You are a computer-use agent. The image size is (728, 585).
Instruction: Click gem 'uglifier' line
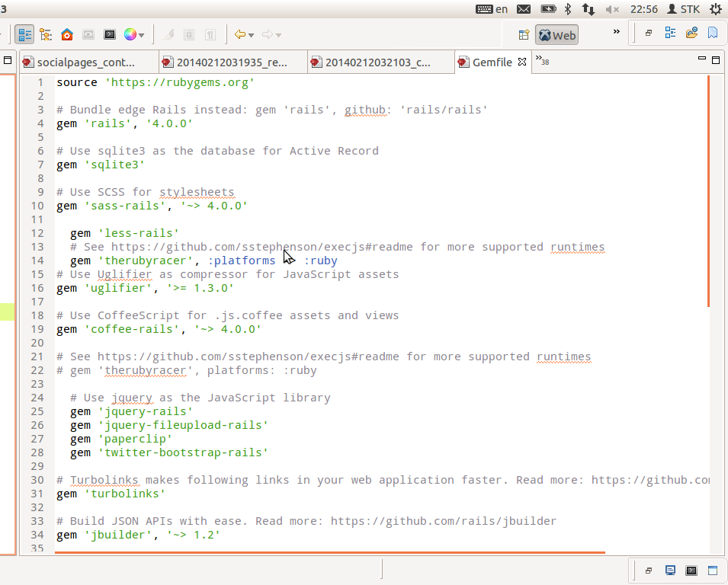tap(145, 288)
